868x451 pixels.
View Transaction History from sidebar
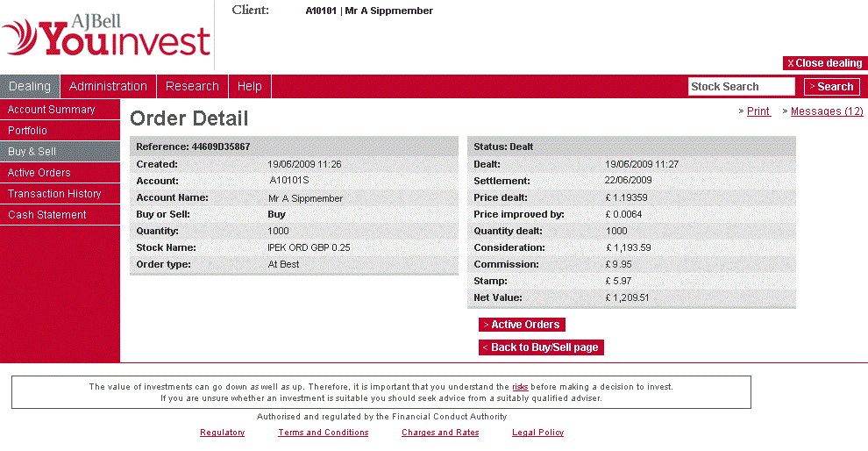(x=54, y=194)
